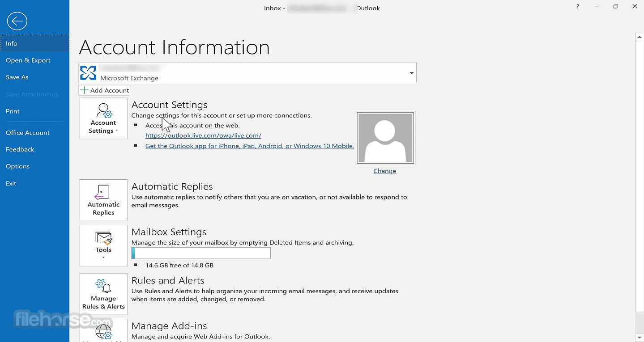Open Manage Rules & Alerts
Screen dimensions: 644x342
click(103, 294)
